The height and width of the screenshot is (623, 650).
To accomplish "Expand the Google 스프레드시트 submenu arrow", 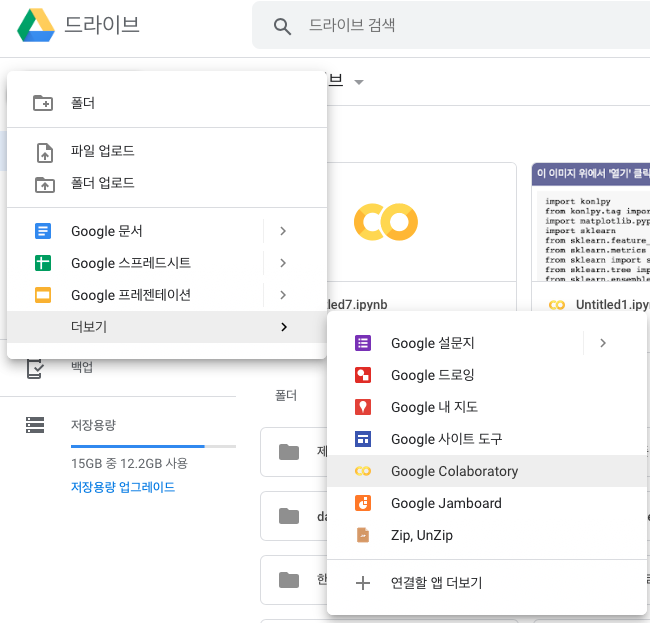I will tap(283, 263).
